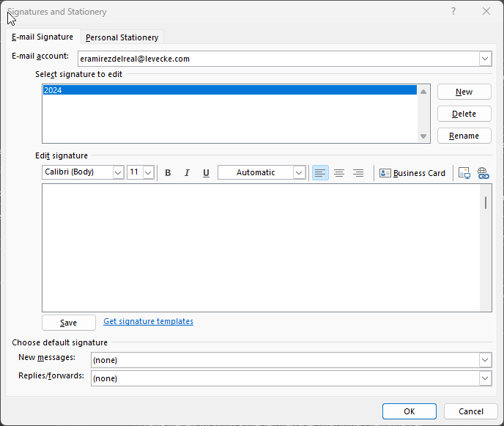The height and width of the screenshot is (426, 504).
Task: Select the 2024 signature in list
Action: pyautogui.click(x=230, y=90)
